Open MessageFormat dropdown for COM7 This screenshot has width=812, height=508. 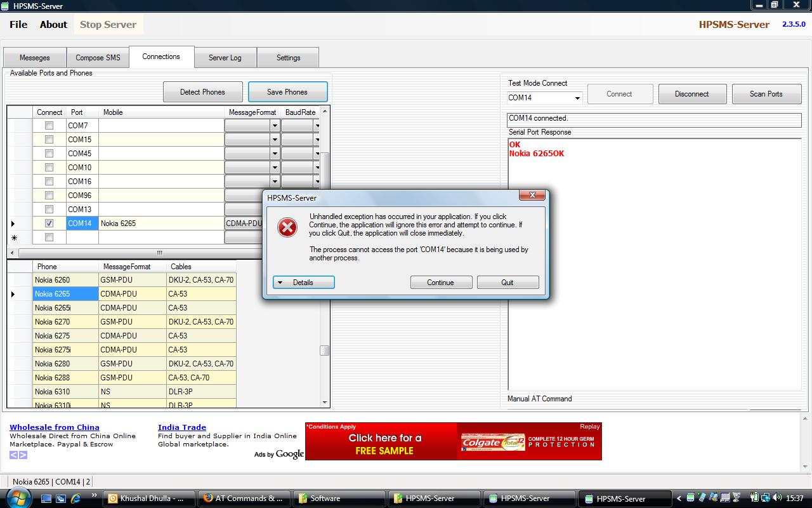[275, 126]
